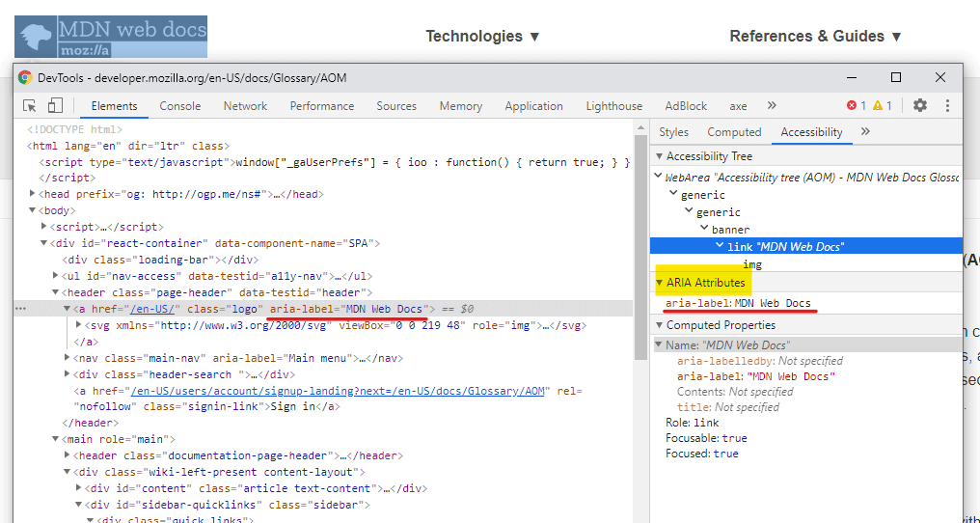Expand the svg element node
Viewport: 980px width, 523px height.
pos(78,324)
